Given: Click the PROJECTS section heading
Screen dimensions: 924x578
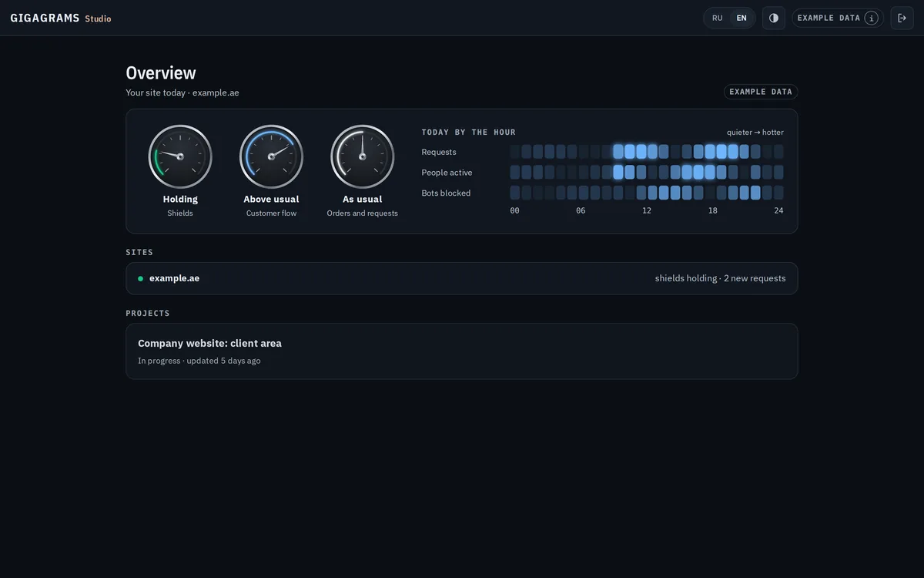Looking at the screenshot, I should (148, 313).
